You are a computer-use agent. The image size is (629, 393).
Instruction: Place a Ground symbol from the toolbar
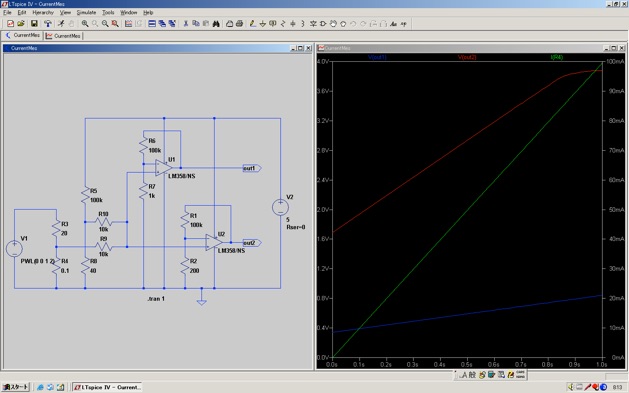coord(263,24)
